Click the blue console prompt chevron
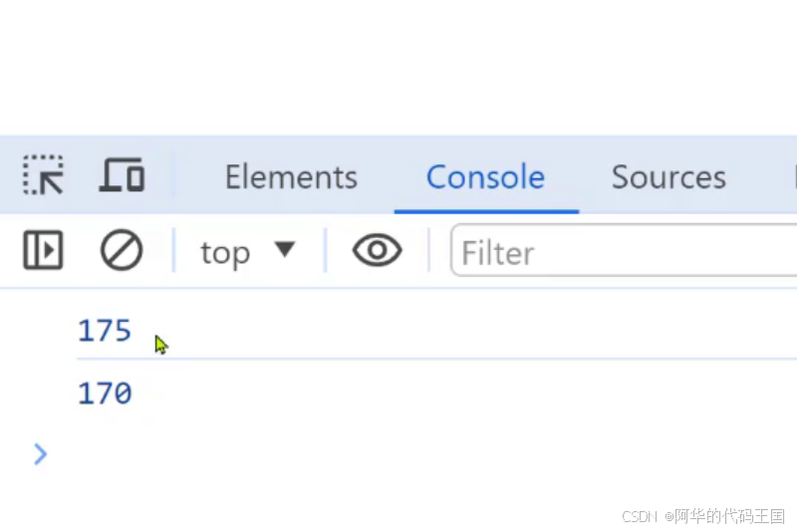 (x=40, y=455)
